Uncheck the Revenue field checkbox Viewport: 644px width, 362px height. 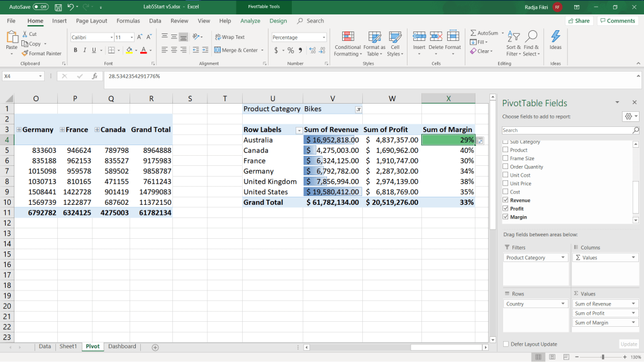point(506,200)
